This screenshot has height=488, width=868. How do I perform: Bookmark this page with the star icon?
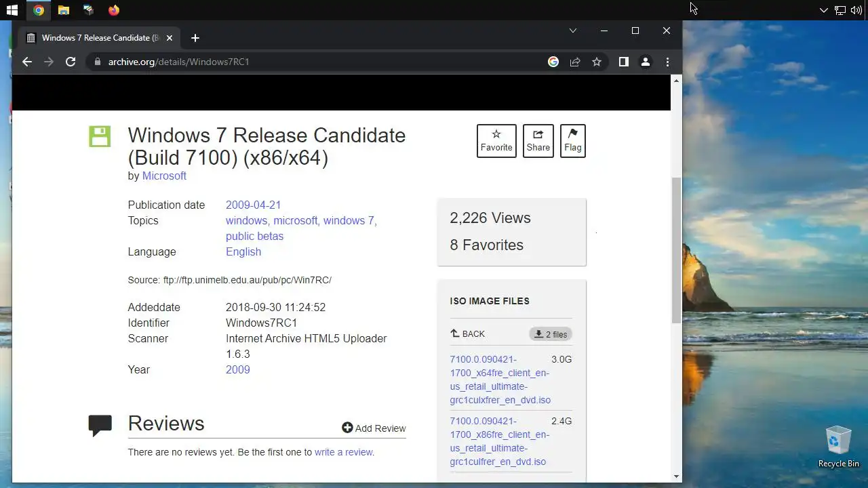(597, 62)
